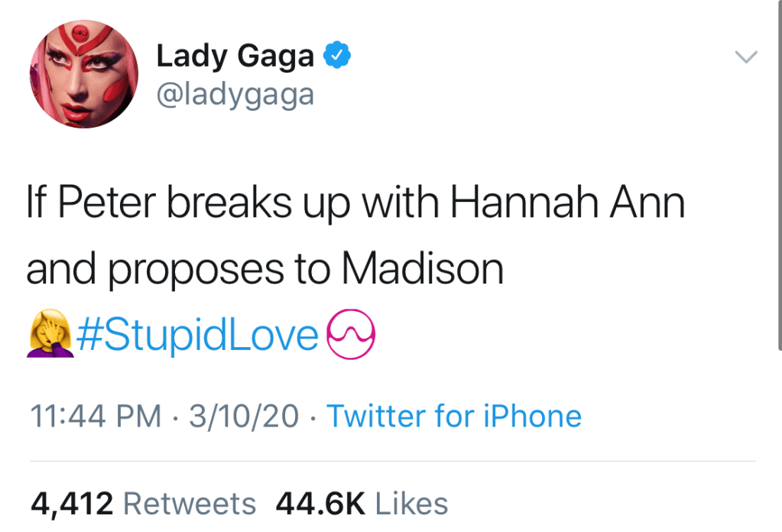Click the 11:44 PM timestamp
Viewport: 782px width, 532px height.
tap(95, 417)
